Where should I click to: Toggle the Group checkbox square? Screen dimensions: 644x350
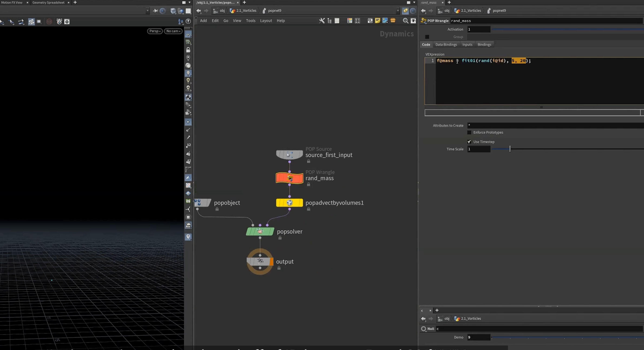pyautogui.click(x=427, y=37)
